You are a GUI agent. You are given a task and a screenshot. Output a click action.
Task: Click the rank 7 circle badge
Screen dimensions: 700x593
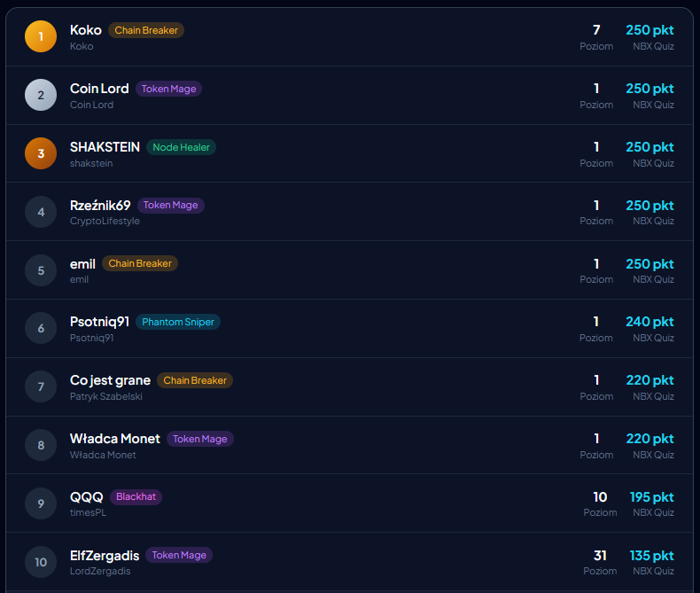click(x=41, y=386)
